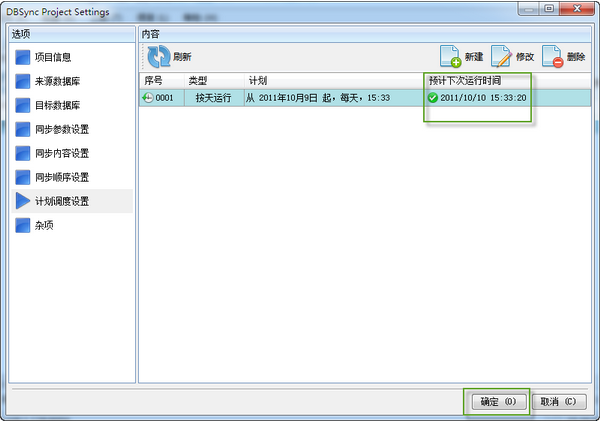Open the 同步参数设置 section
601x422 pixels.
click(62, 130)
